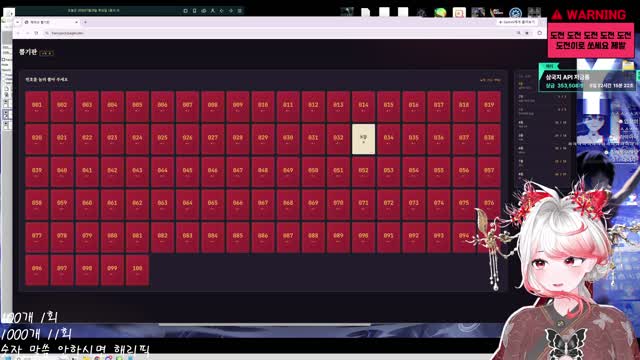640x360 pixels.
Task: Choose the red card numbered 019
Action: click(x=489, y=107)
